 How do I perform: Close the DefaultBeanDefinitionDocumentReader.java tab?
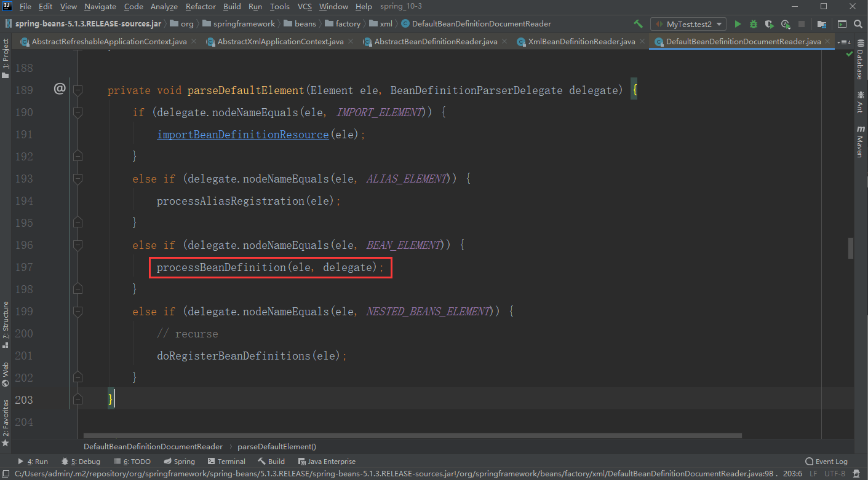(828, 42)
